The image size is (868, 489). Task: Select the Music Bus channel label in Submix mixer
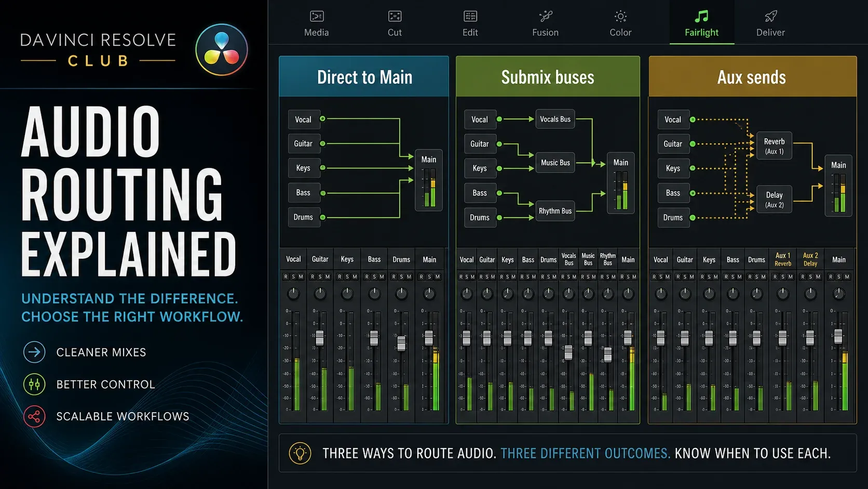click(x=588, y=259)
